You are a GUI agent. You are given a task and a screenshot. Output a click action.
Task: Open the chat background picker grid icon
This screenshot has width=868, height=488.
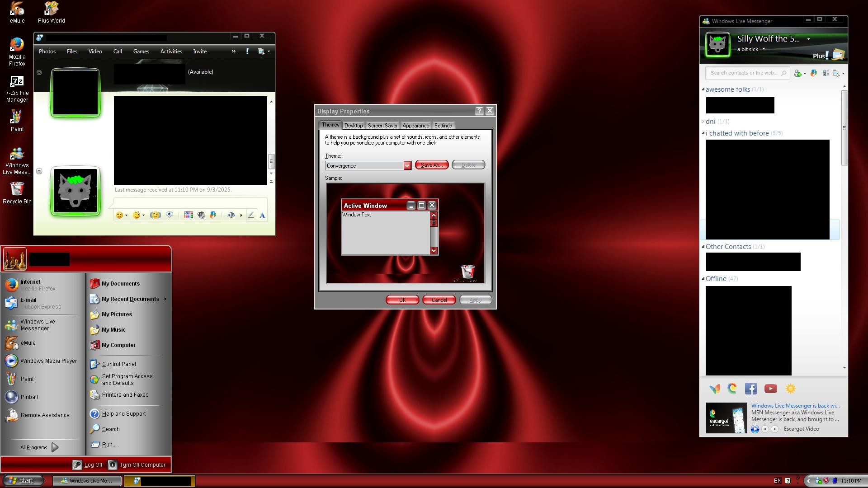[189, 215]
